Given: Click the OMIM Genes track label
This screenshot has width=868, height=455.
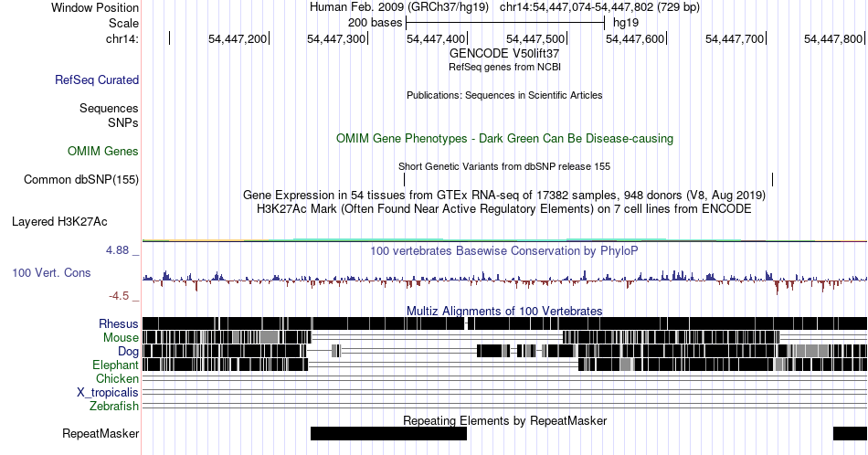Looking at the screenshot, I should point(103,151).
